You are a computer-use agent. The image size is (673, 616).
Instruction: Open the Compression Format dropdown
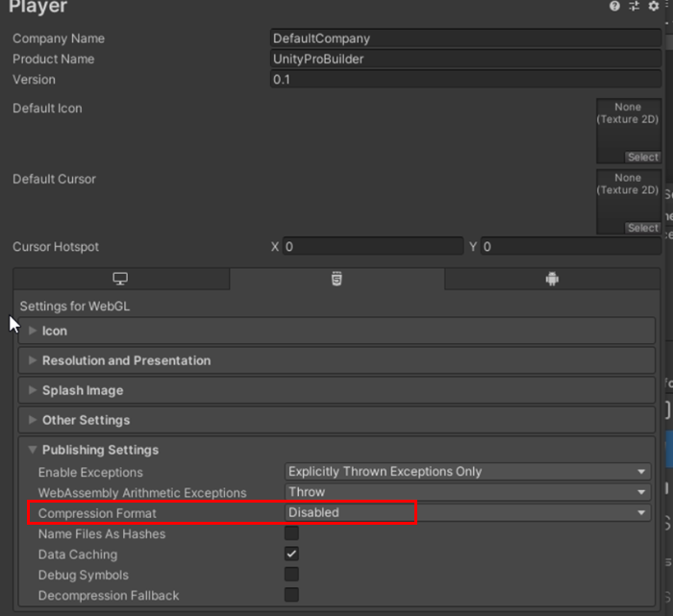[468, 512]
